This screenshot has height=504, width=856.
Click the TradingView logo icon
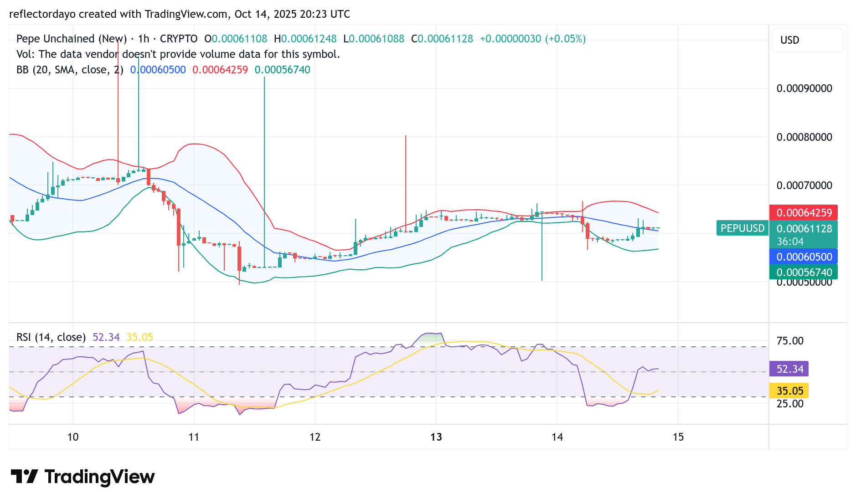tap(24, 477)
